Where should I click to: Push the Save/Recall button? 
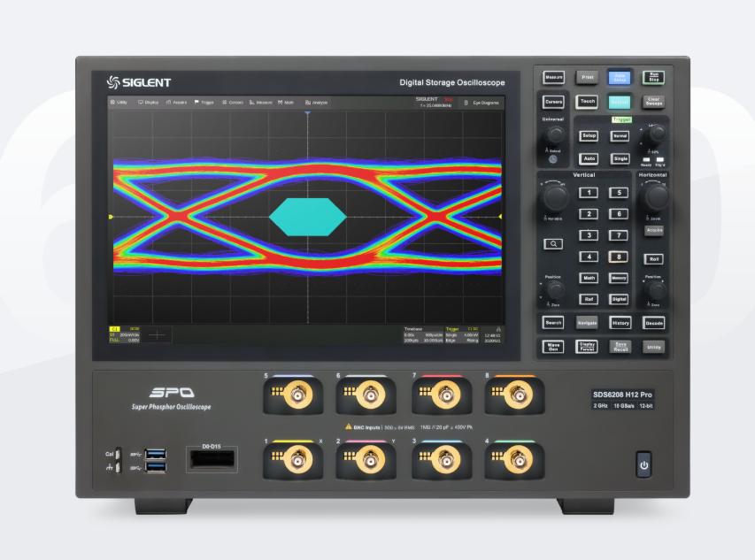(x=620, y=347)
